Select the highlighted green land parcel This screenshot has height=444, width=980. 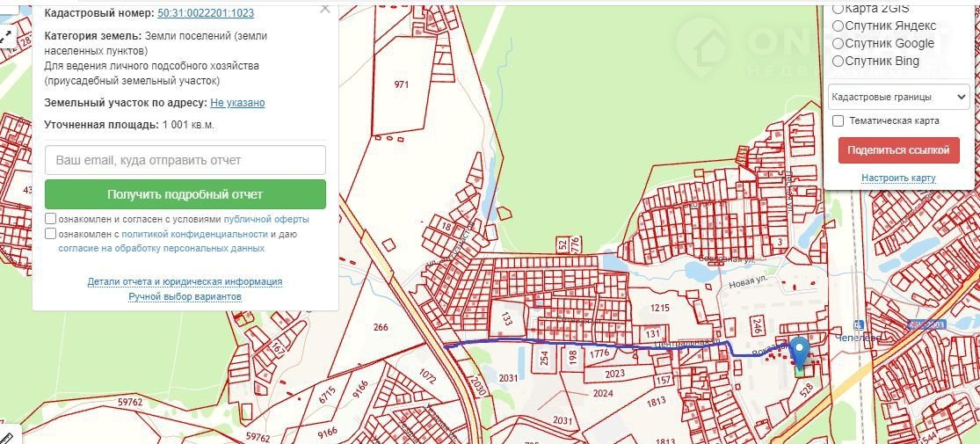[x=801, y=372]
